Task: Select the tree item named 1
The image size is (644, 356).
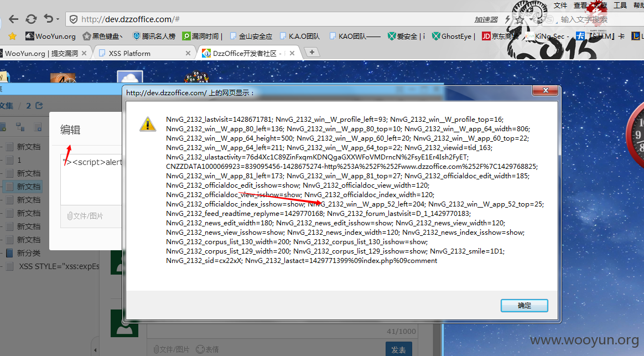Action: pyautogui.click(x=19, y=160)
